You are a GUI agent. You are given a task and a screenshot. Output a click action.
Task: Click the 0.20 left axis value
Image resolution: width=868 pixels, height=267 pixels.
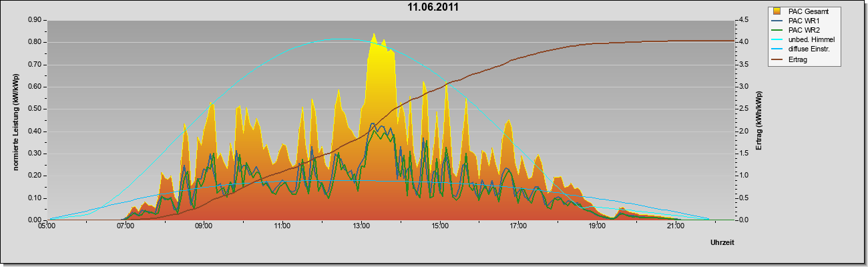point(35,176)
